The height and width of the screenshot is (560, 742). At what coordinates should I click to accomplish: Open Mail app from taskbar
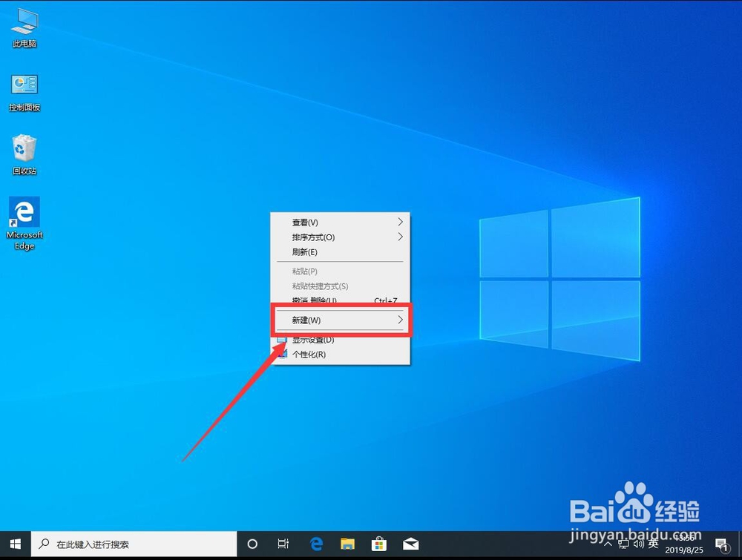[x=410, y=544]
